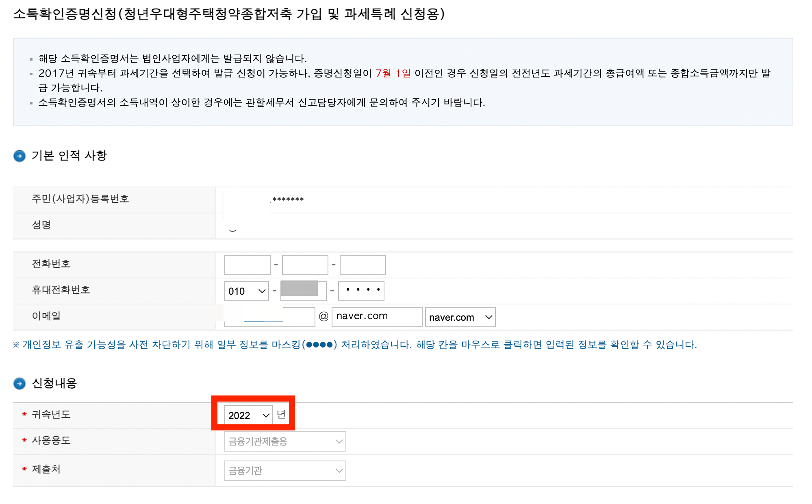Click last 전화번호 input field
This screenshot has width=812, height=504.
pos(363,265)
